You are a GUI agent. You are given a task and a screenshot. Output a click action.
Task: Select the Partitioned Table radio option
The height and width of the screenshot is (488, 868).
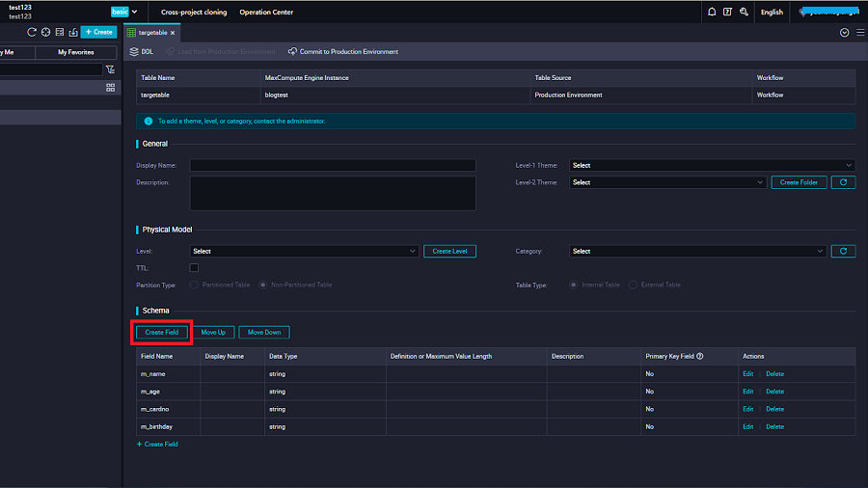point(194,285)
